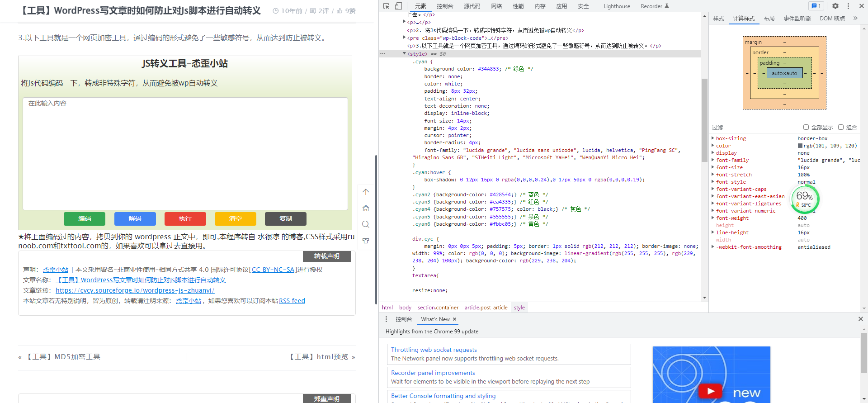Open the Lighthouse tab
This screenshot has height=403, width=868.
pos(617,6)
